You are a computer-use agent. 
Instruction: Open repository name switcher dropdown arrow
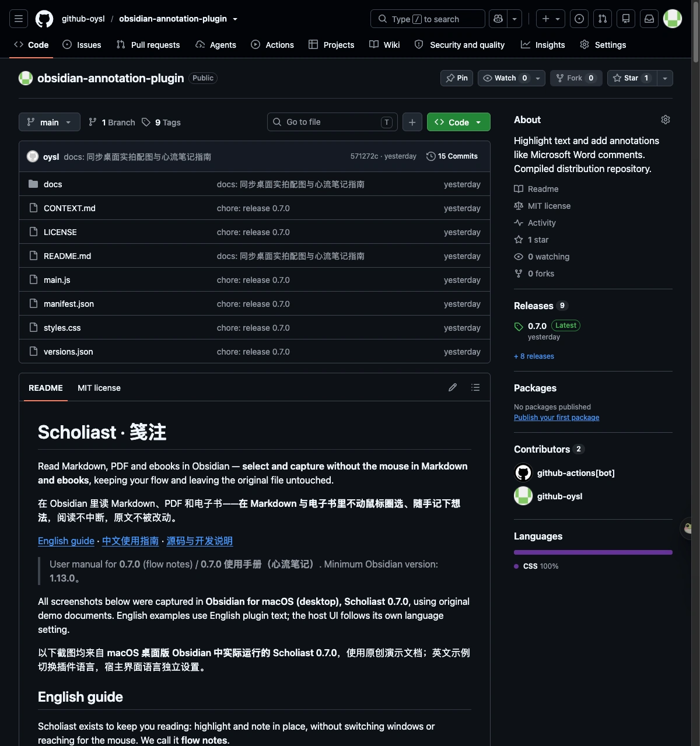pyautogui.click(x=235, y=19)
